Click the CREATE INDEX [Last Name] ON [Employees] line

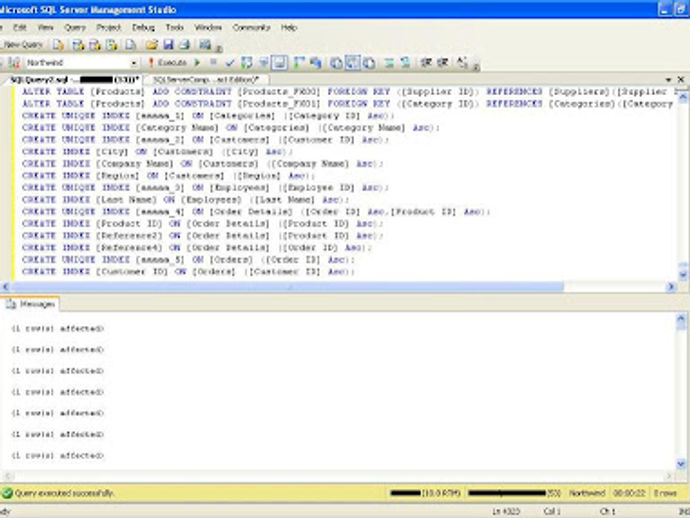click(x=185, y=200)
